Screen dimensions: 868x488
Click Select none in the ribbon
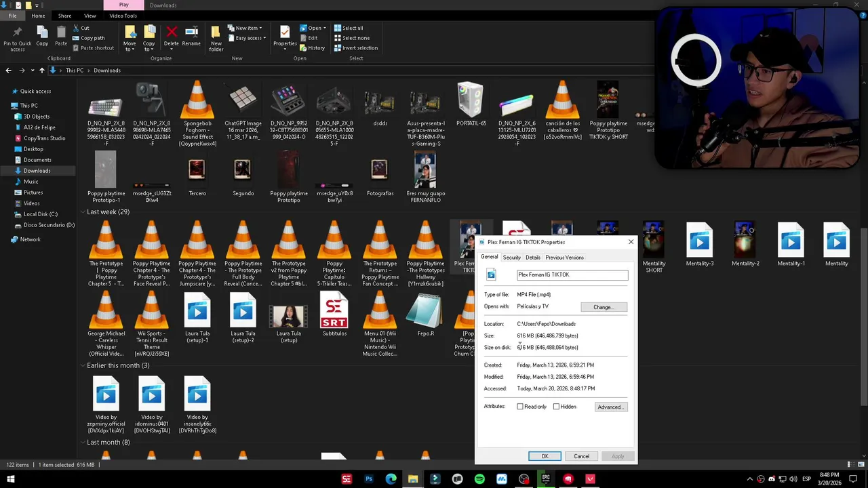pos(351,38)
